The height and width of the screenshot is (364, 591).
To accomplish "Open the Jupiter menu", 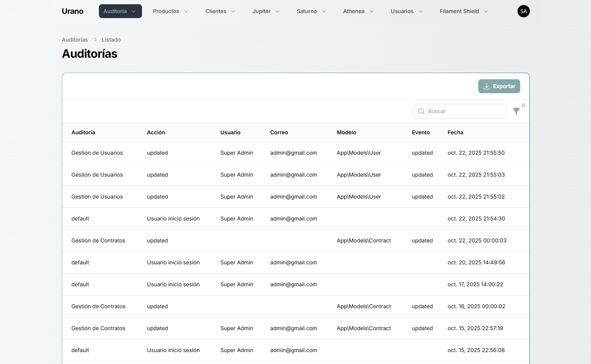I will pyautogui.click(x=266, y=11).
